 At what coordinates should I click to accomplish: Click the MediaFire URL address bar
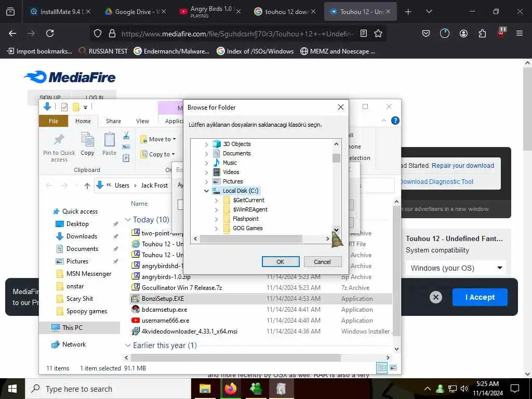[237, 33]
